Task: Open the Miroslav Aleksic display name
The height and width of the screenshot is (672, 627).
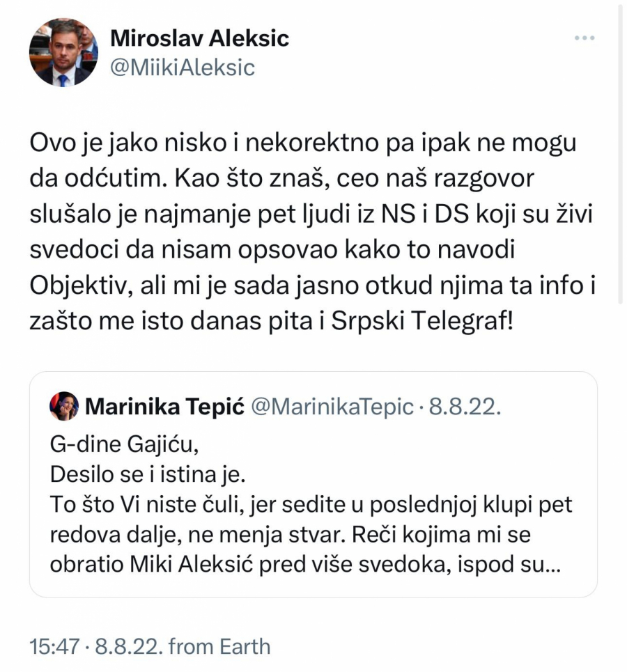Action: coord(199,38)
